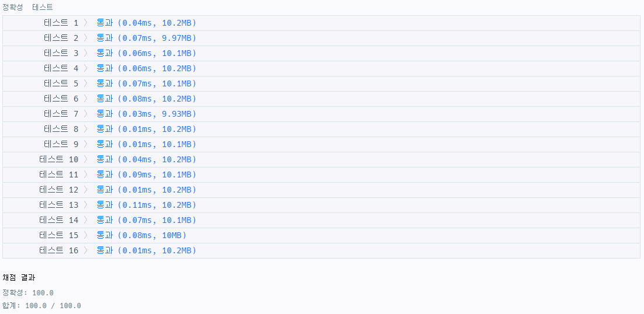Click the 채점 결과 heading
644x314 pixels.
19,277
